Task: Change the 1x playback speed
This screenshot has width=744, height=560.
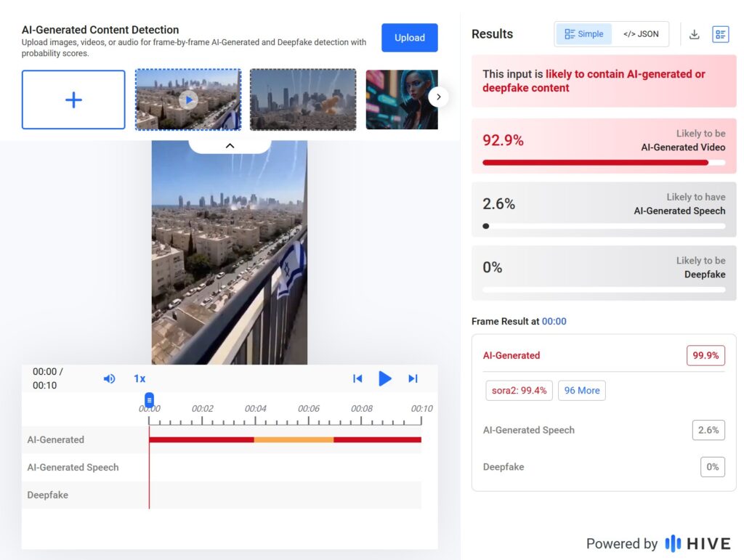Action: click(139, 378)
